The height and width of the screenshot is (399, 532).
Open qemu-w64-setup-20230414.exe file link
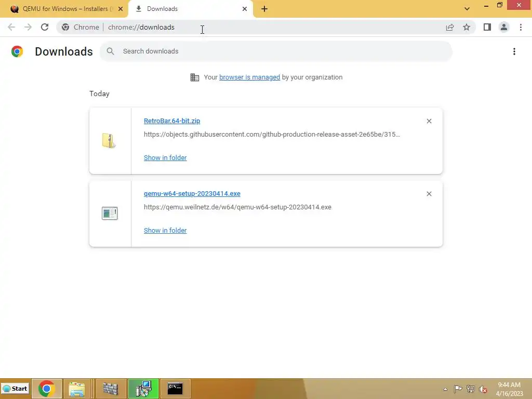coord(192,193)
